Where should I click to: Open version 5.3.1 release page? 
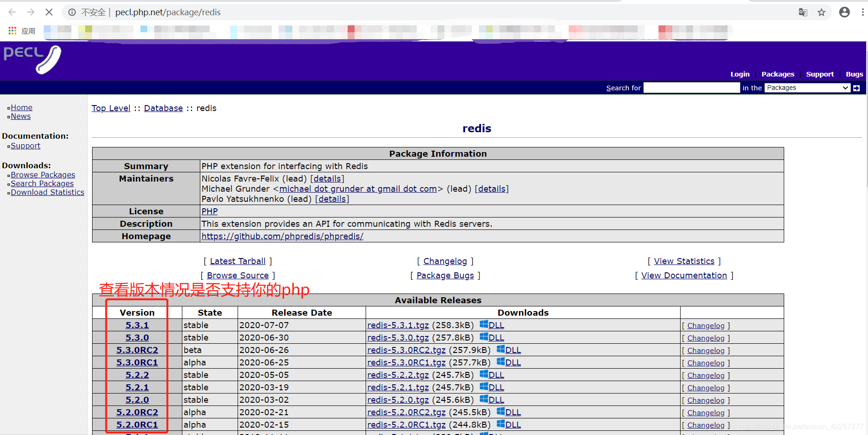pyautogui.click(x=137, y=325)
